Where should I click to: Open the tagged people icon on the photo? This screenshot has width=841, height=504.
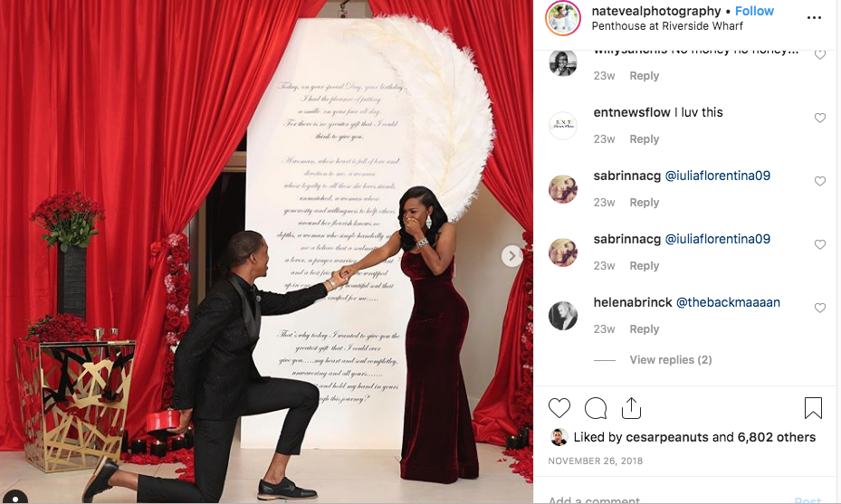pos(14,497)
